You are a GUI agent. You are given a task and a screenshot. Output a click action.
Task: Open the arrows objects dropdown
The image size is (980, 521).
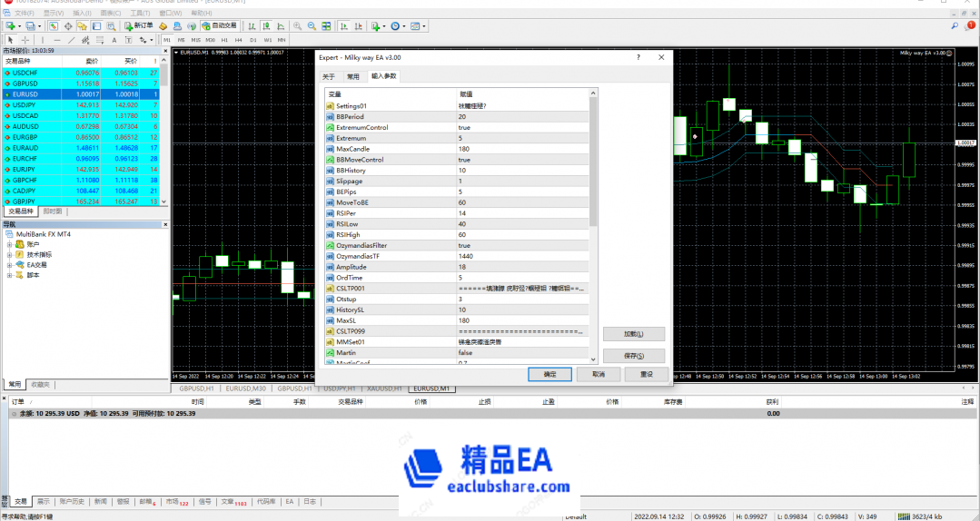click(145, 40)
